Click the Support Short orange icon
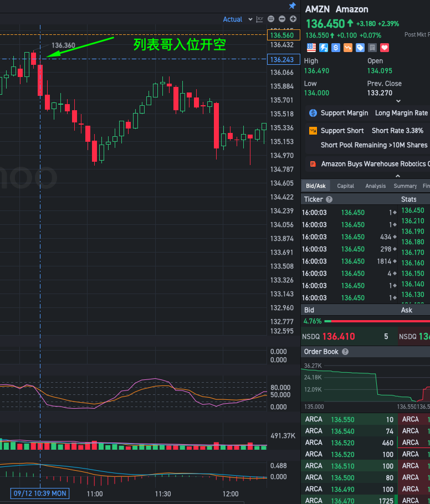 [313, 131]
